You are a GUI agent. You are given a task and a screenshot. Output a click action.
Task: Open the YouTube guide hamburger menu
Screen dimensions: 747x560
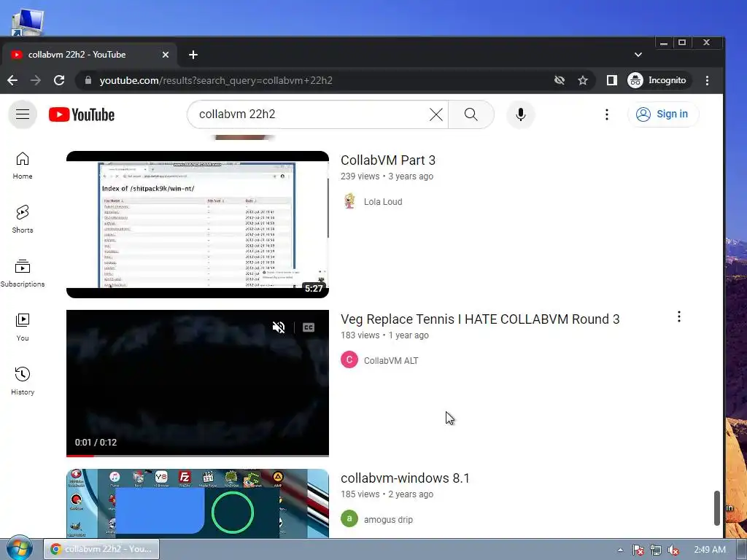click(23, 114)
